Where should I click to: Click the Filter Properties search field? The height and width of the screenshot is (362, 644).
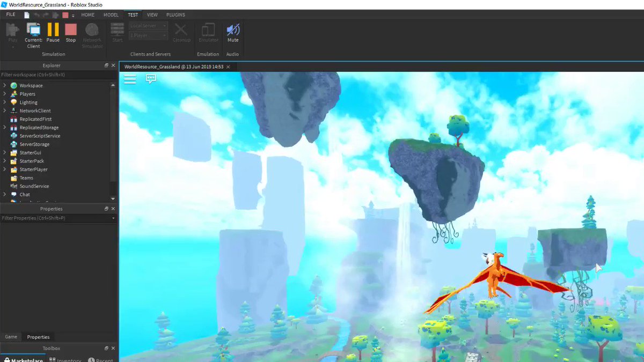(x=55, y=218)
